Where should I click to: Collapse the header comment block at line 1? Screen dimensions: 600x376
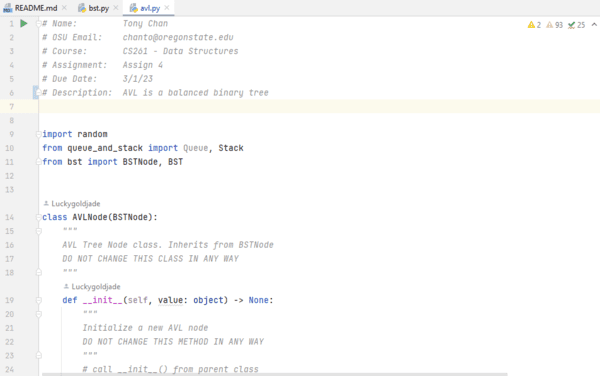[x=38, y=24]
